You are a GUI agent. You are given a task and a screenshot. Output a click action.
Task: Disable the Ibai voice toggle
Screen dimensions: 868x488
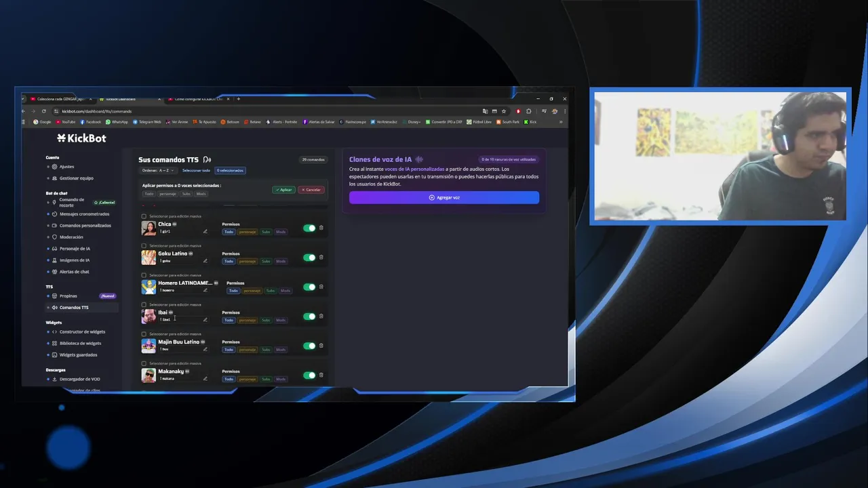(x=309, y=316)
